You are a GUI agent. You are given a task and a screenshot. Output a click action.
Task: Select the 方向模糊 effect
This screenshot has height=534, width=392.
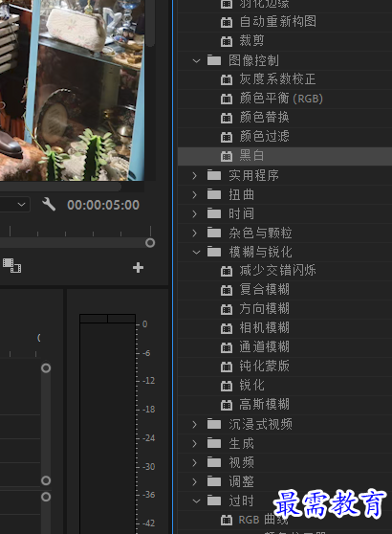265,309
